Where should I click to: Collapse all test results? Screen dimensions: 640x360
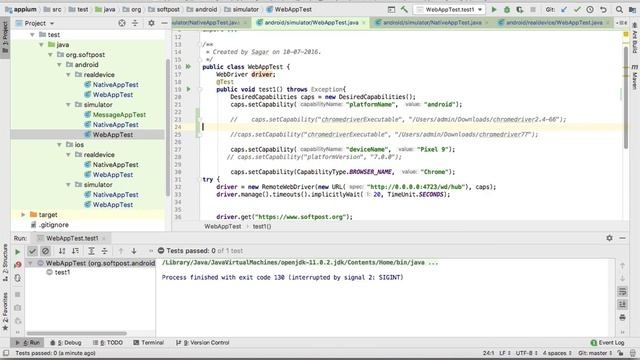104,251
